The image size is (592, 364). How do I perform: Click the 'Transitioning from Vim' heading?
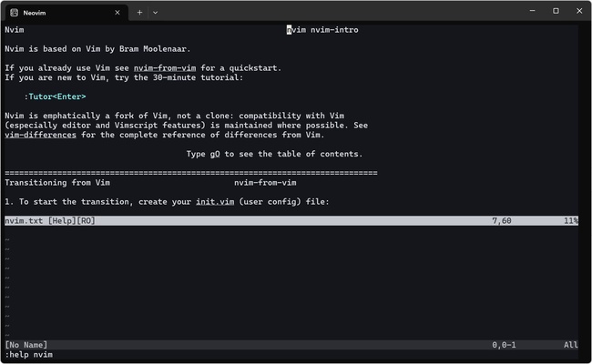coord(57,183)
